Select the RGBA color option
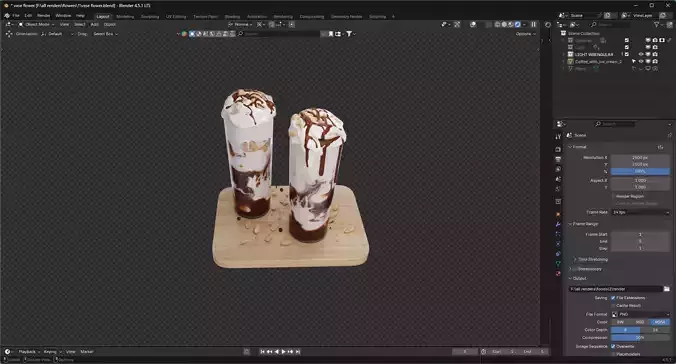Image resolution: width=676 pixels, height=364 pixels. point(660,322)
